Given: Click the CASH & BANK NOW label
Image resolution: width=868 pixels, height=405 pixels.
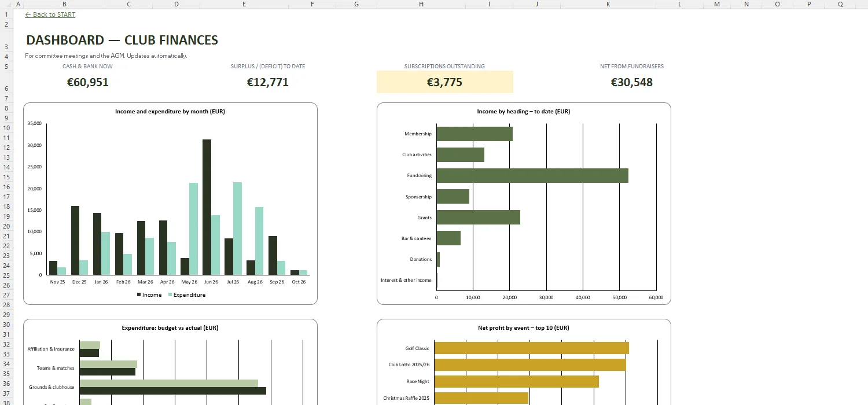Looking at the screenshot, I should click(x=87, y=67).
